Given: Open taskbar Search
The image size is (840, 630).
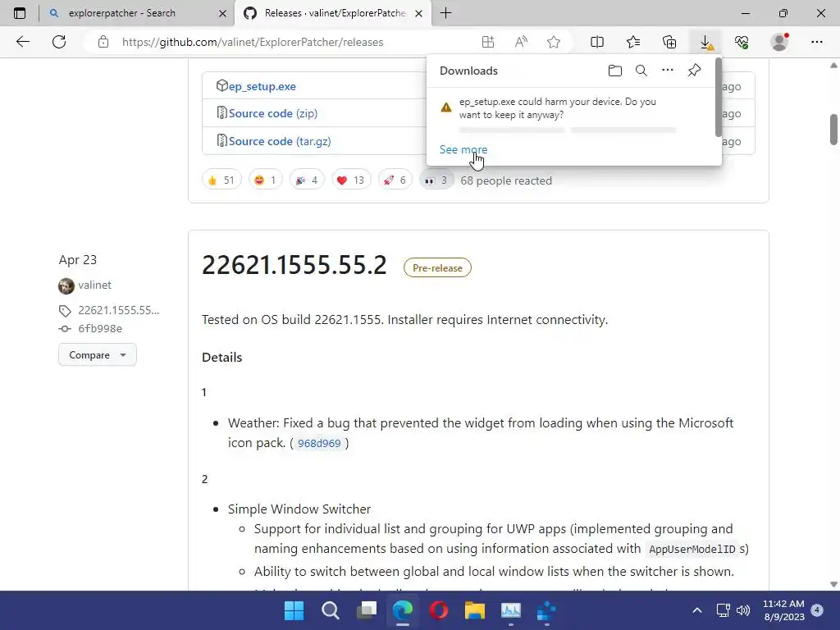Looking at the screenshot, I should tap(330, 610).
